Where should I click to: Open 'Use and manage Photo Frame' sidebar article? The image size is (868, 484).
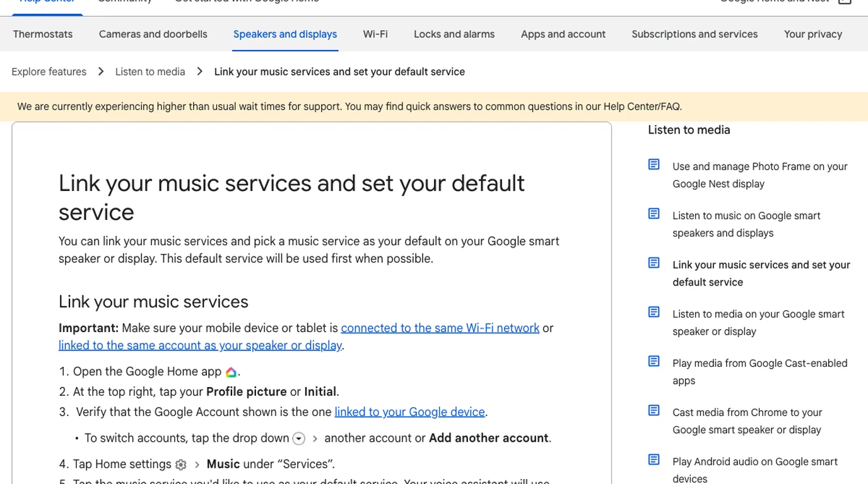(760, 175)
